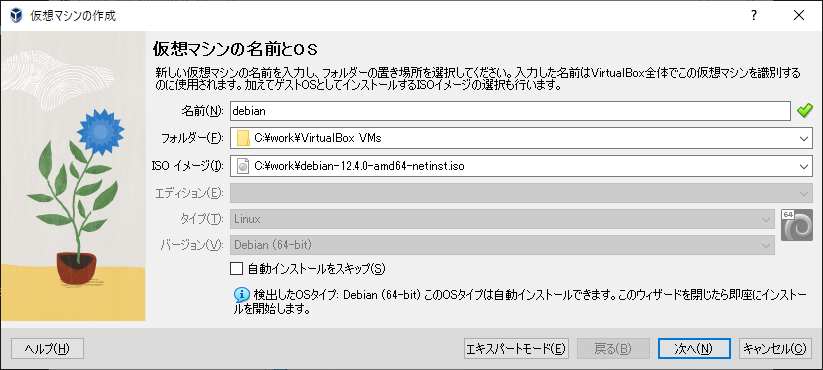Click the yellow folder icon in Folder field

point(242,139)
